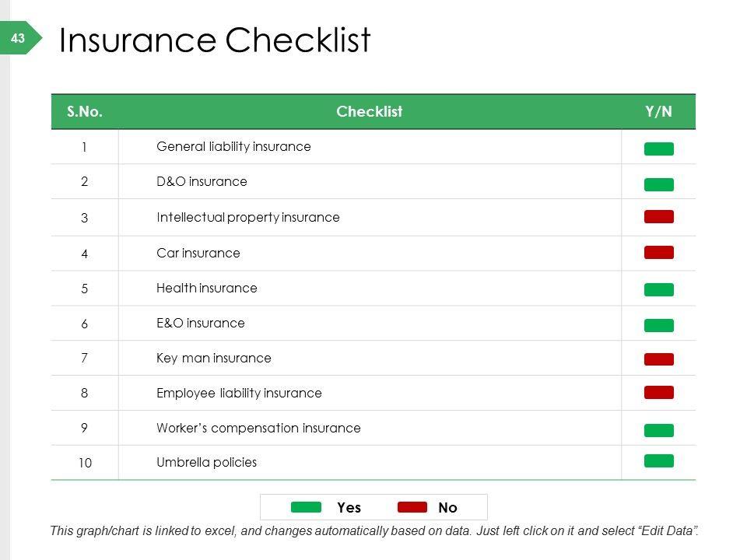Click the row number 10 cell
Viewport: 747px width, 560px height.
(85, 464)
